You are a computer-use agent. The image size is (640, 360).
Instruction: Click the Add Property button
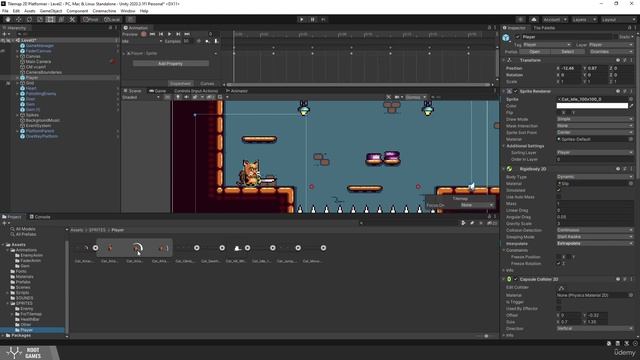(x=171, y=64)
